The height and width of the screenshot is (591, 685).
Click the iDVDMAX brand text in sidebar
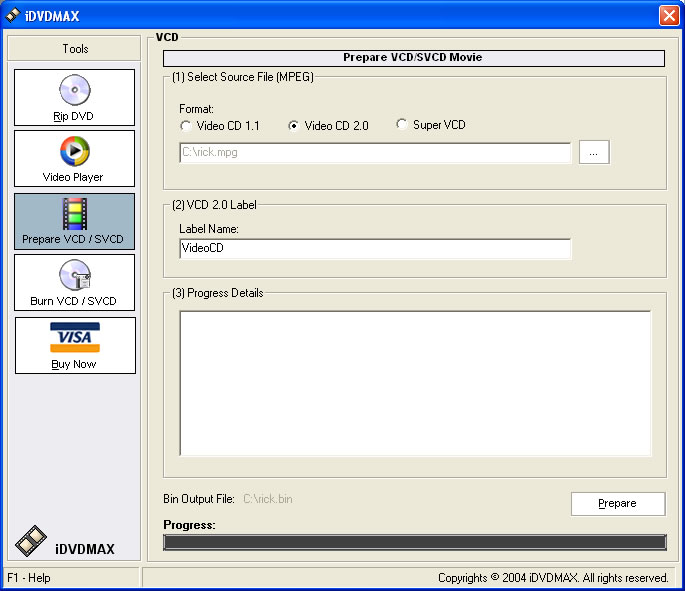pos(85,549)
